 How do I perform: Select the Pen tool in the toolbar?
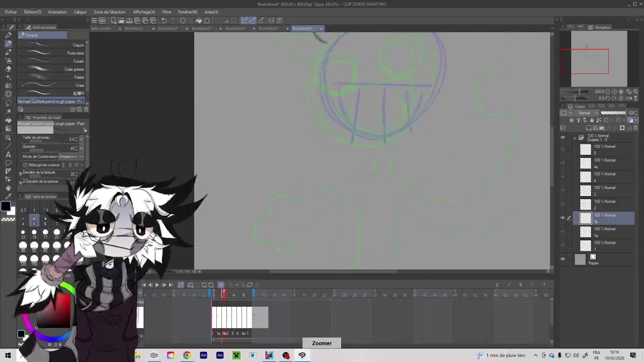coord(8,35)
